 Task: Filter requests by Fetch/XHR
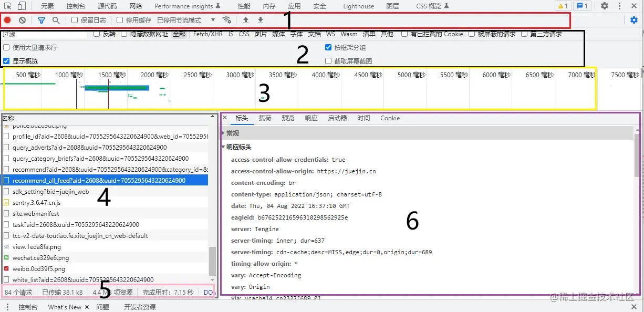[208, 34]
